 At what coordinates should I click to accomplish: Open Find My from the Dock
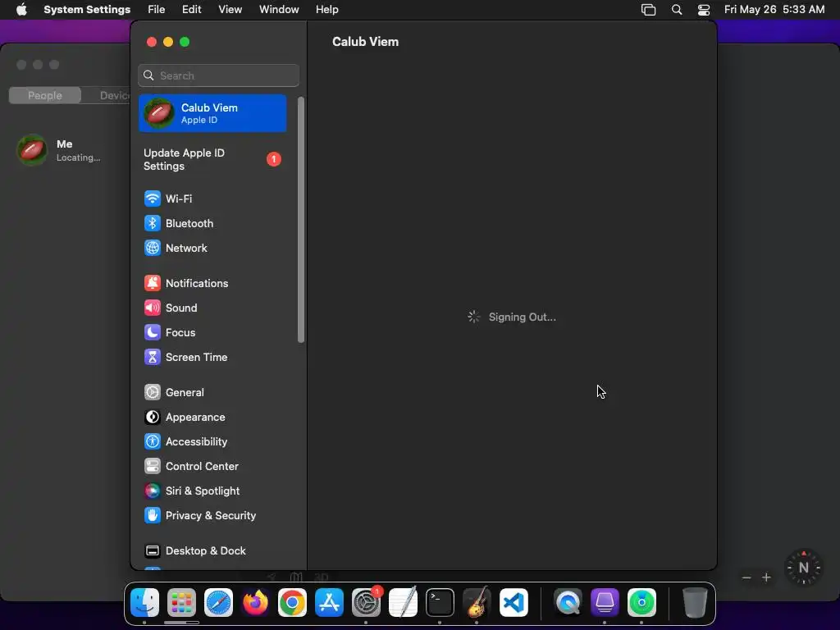click(641, 603)
